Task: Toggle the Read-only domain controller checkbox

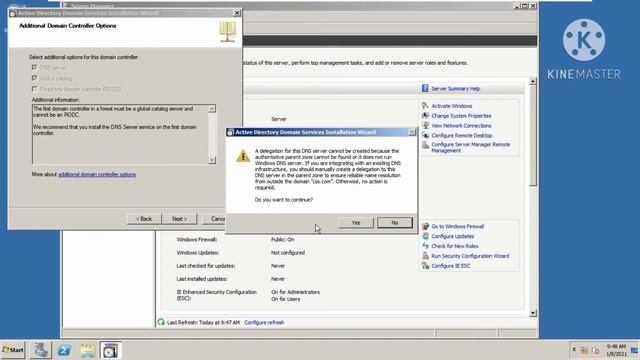Action: click(34, 89)
